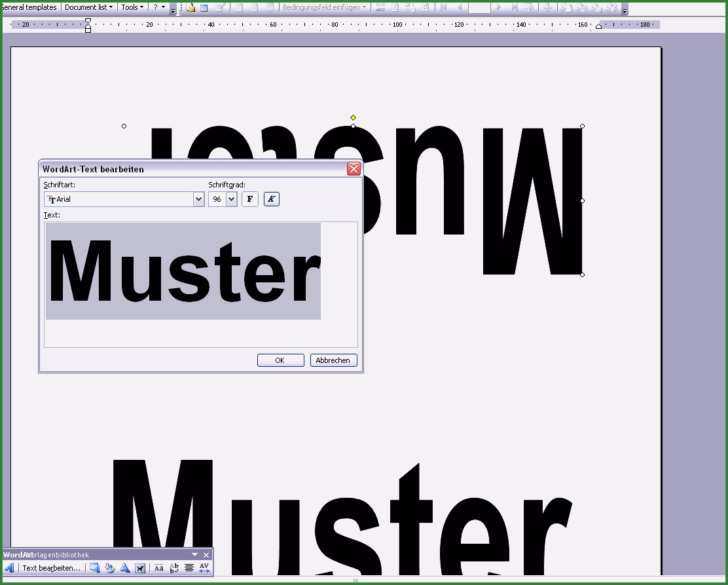Click OK in WordArt dialog

point(280,360)
